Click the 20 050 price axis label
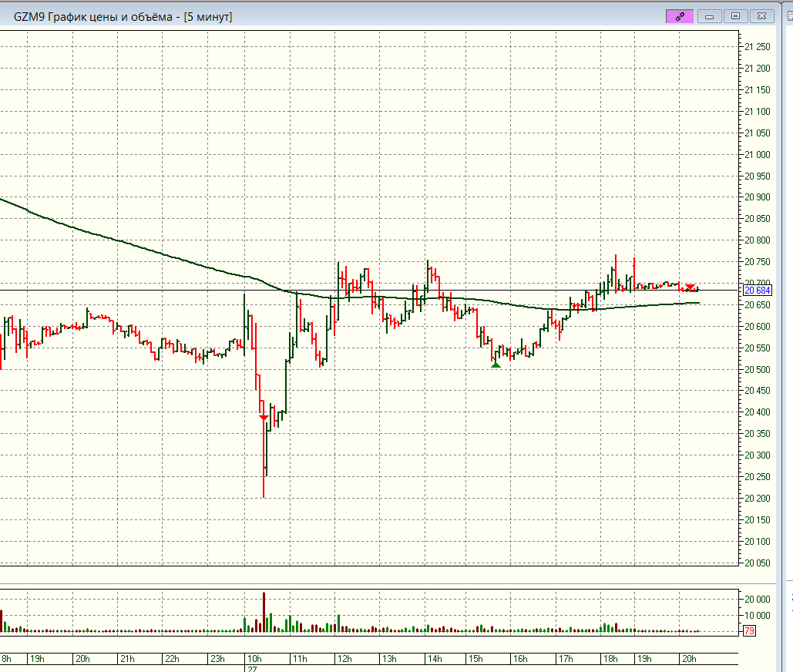 pos(758,563)
